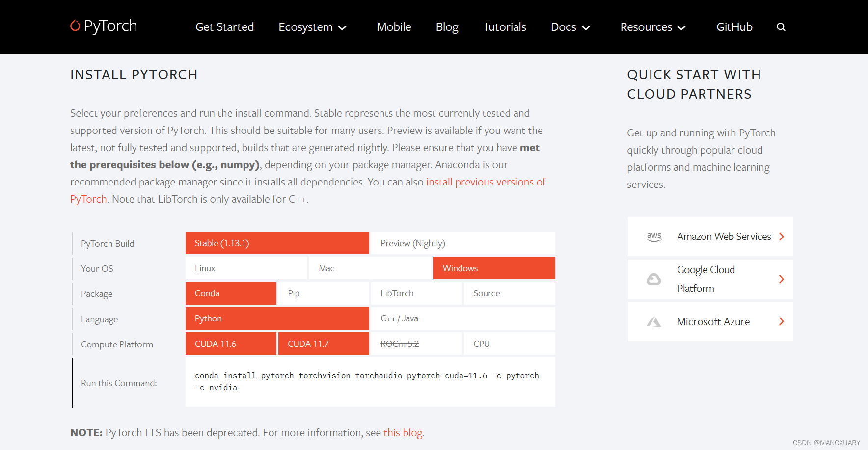Select the Preview (Nightly) build

tap(462, 243)
